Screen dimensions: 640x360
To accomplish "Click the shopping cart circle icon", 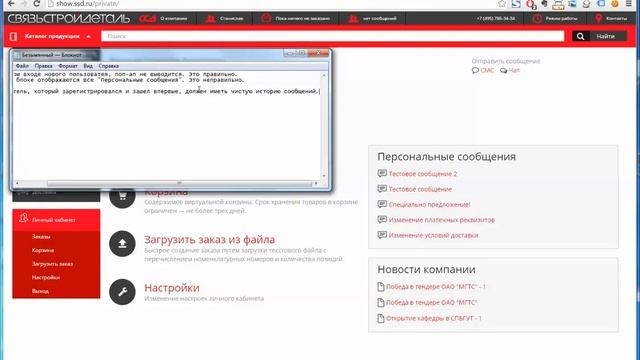I will (x=122, y=196).
